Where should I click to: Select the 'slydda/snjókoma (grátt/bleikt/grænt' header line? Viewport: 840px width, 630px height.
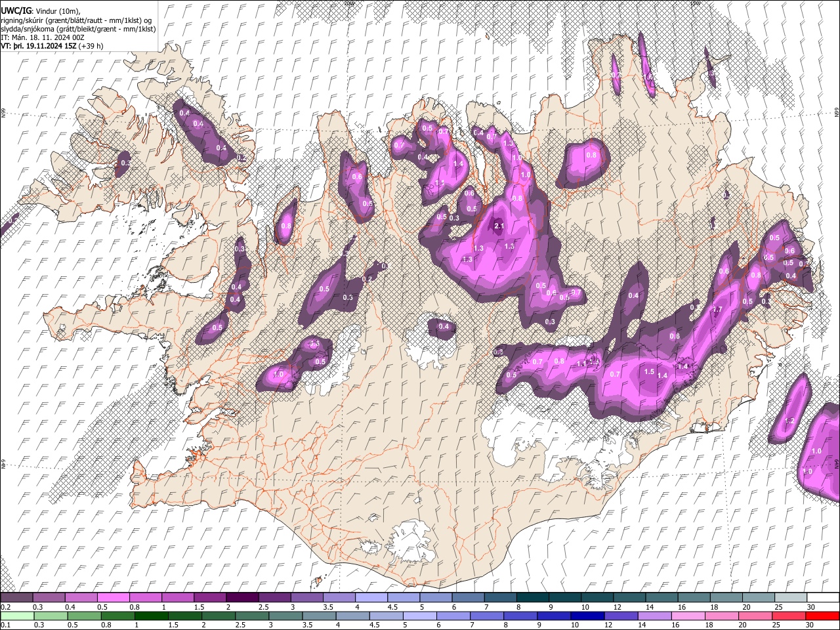pos(78,29)
